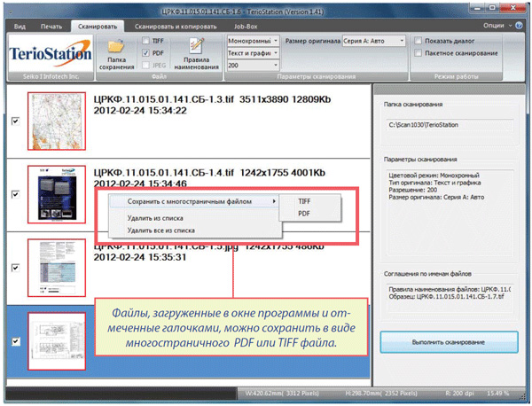Open the Монохромный color mode dropdown
Viewport: 532px width, 406px height.
[x=253, y=41]
